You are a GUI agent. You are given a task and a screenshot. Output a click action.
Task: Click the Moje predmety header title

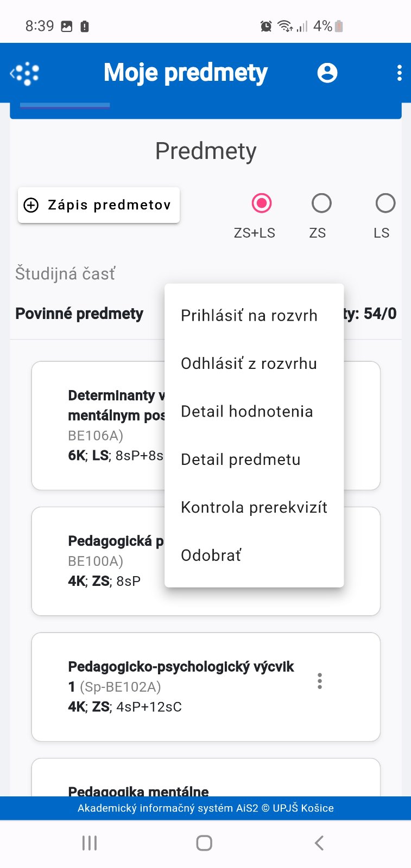[x=186, y=73]
